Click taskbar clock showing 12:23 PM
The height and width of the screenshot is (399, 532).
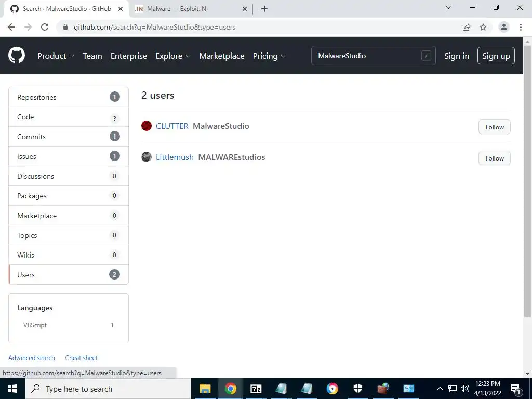click(487, 389)
